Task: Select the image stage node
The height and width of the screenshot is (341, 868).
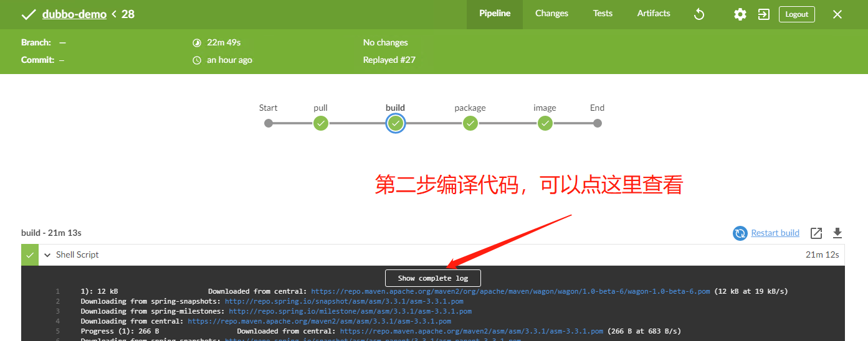Action: [x=545, y=123]
